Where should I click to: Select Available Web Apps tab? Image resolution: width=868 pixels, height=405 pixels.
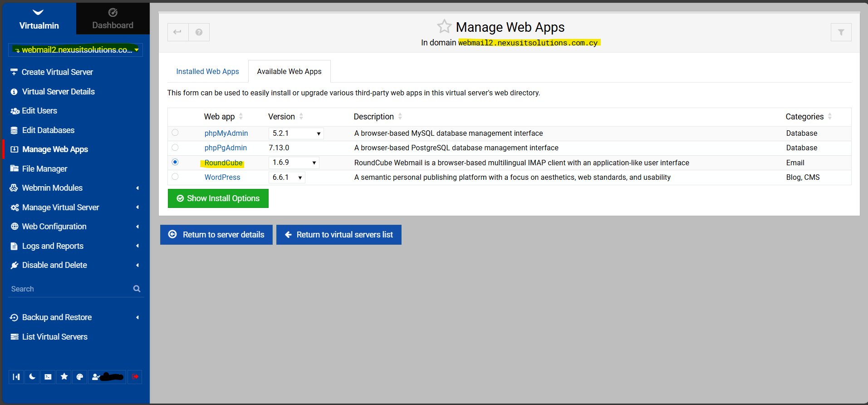coord(289,71)
